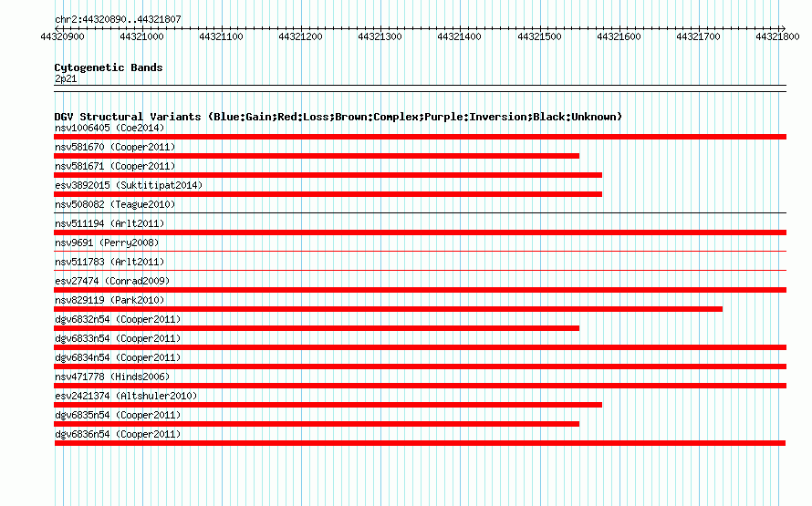The image size is (812, 506).
Task: Click the nsv471778 (Hinds2006) label
Action: [x=112, y=377]
